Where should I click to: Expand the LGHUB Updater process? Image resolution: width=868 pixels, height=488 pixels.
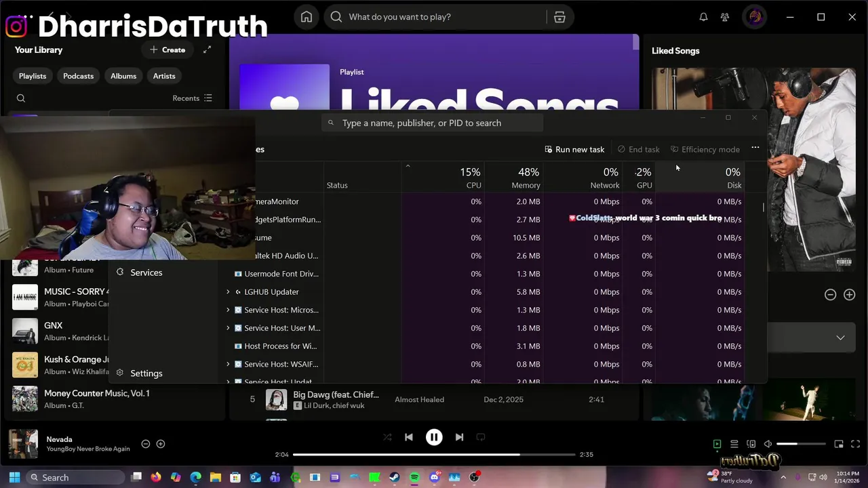click(x=228, y=292)
